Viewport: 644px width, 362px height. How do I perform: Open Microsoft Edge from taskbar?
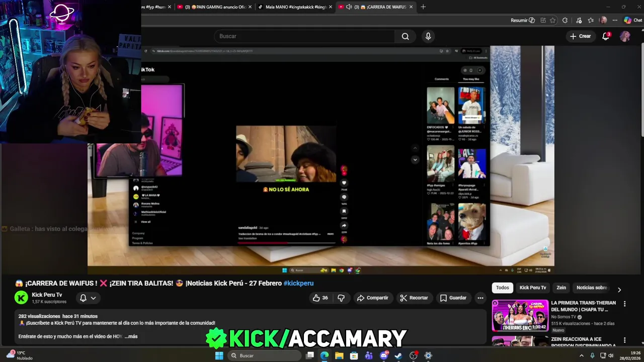coord(325,355)
